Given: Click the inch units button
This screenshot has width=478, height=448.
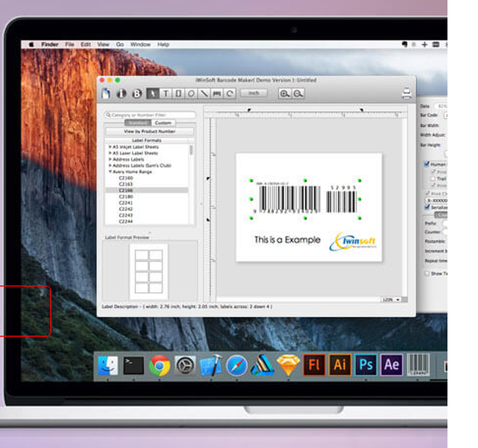Looking at the screenshot, I should 254,93.
